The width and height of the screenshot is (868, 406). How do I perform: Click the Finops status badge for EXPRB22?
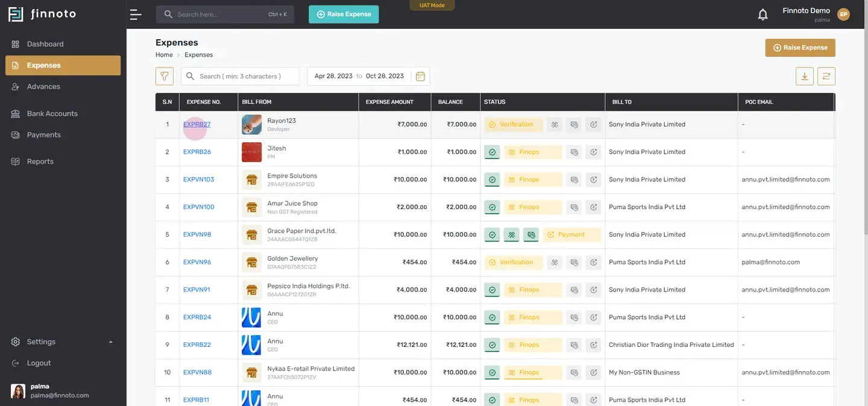click(533, 345)
